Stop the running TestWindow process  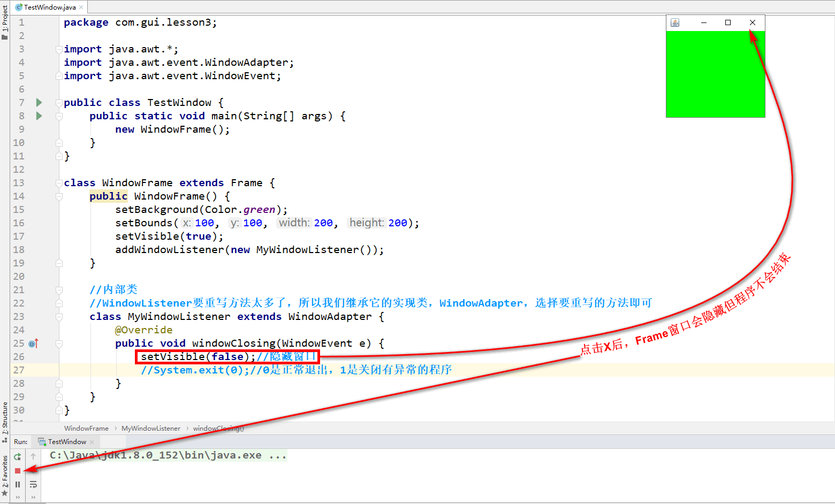[18, 471]
